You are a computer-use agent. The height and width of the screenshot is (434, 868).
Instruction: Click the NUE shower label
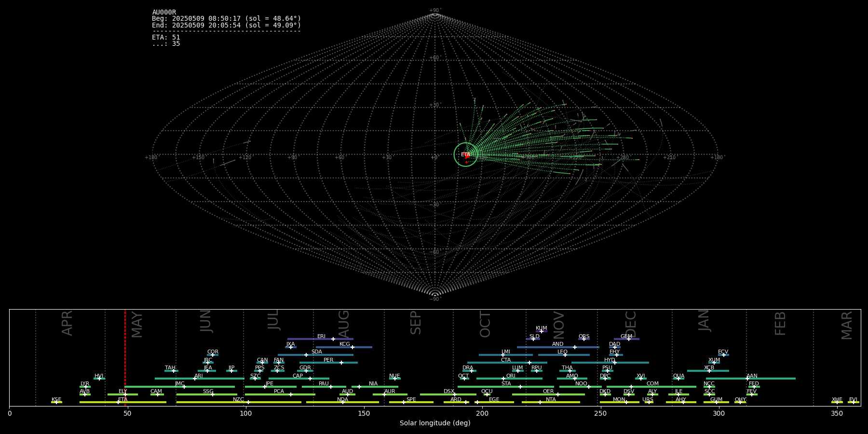pyautogui.click(x=394, y=376)
